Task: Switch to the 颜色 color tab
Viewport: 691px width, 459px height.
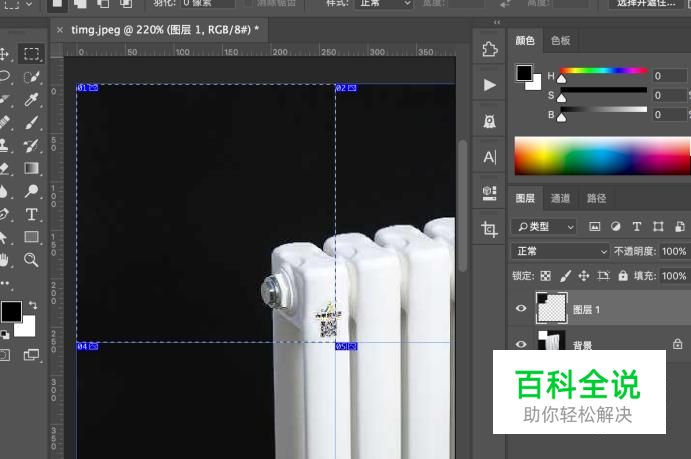Action: click(525, 41)
